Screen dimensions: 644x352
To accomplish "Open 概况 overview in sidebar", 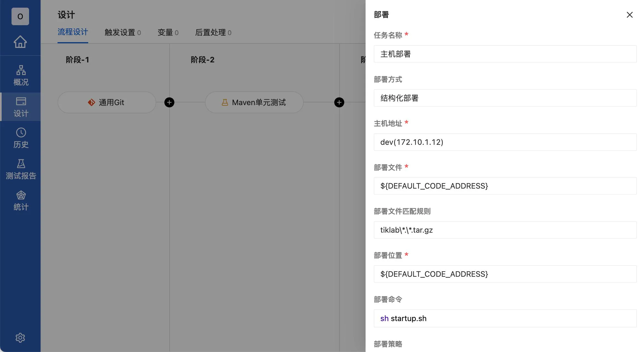I will (21, 75).
